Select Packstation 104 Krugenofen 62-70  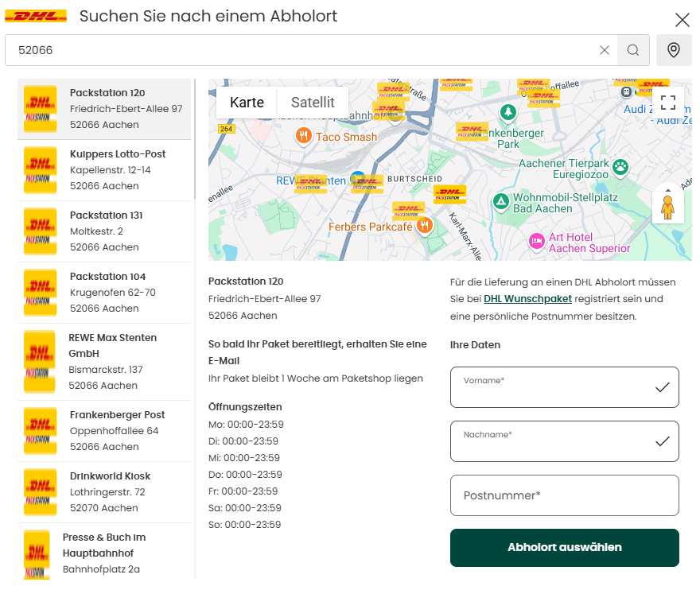point(104,293)
